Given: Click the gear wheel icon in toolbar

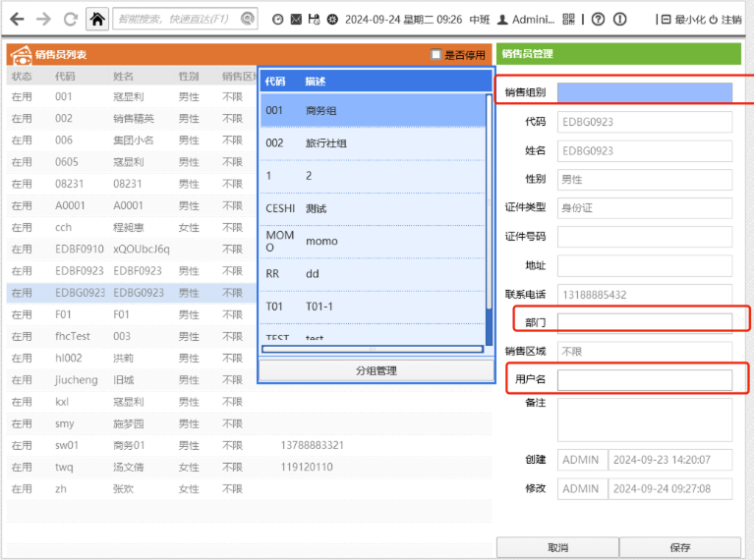Looking at the screenshot, I should point(332,20).
